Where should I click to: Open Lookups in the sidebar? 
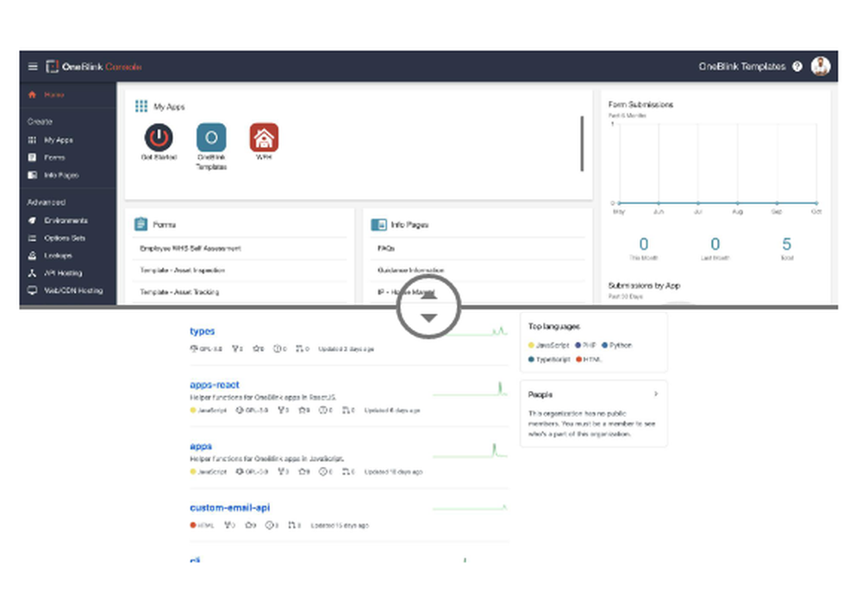point(50,256)
